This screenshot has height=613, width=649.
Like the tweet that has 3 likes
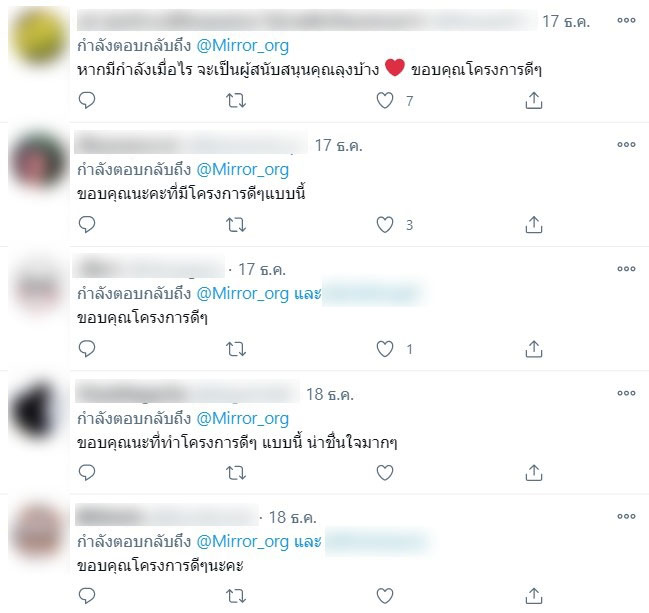tap(385, 225)
